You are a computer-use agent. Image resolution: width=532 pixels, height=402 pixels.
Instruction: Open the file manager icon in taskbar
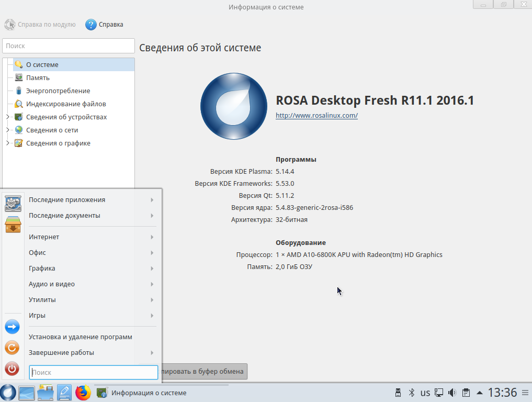(46, 393)
